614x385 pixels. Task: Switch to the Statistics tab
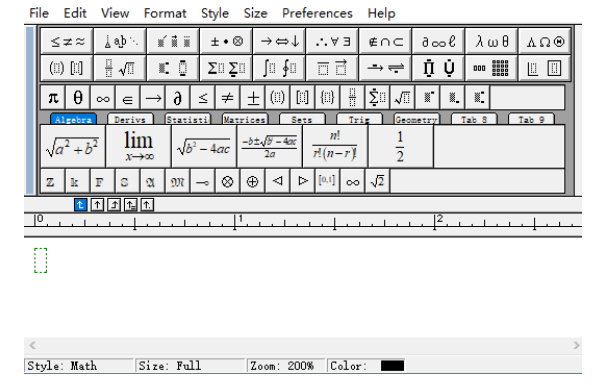click(x=188, y=119)
